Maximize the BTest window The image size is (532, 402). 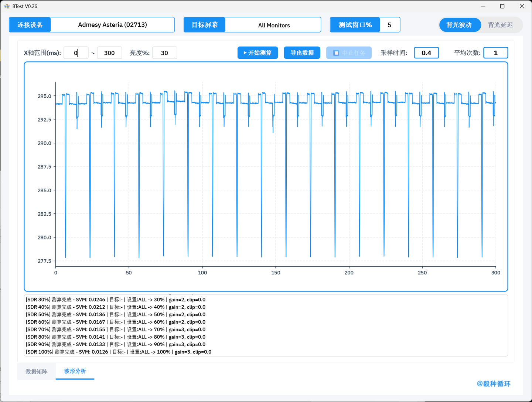point(502,6)
